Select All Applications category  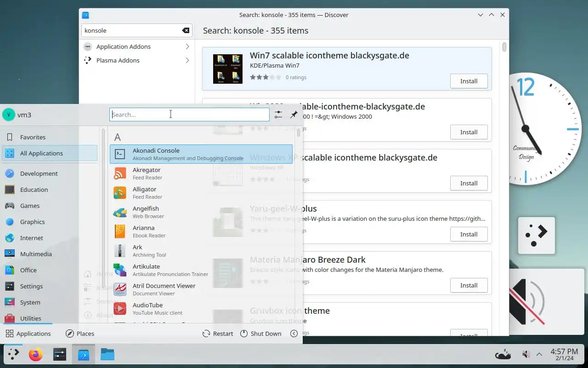50,153
